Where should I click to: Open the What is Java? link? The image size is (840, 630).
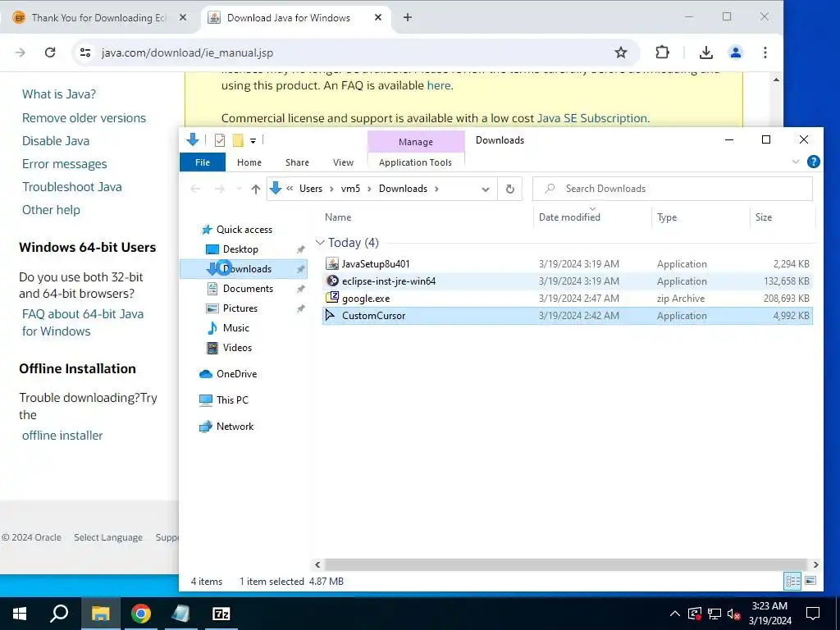(59, 94)
